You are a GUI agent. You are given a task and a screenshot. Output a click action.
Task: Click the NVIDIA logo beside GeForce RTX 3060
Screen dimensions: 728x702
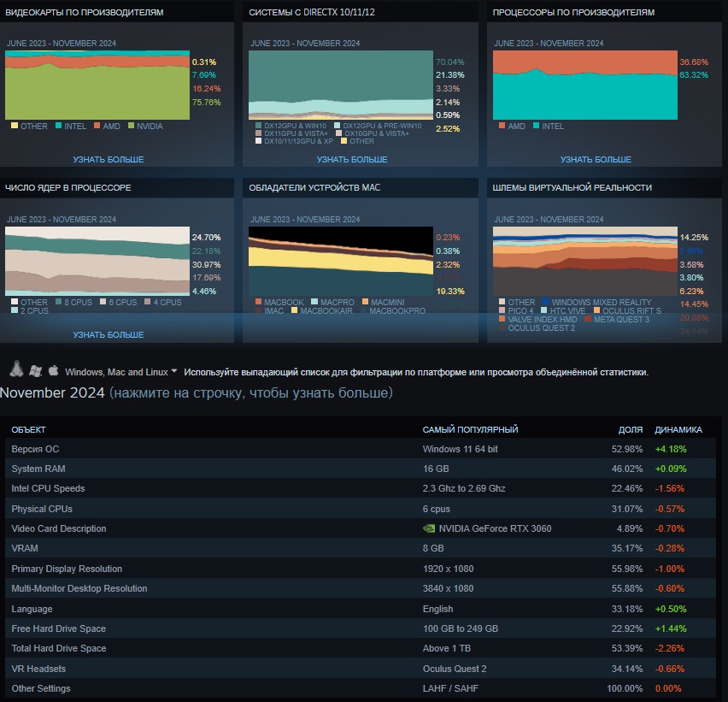tap(429, 528)
